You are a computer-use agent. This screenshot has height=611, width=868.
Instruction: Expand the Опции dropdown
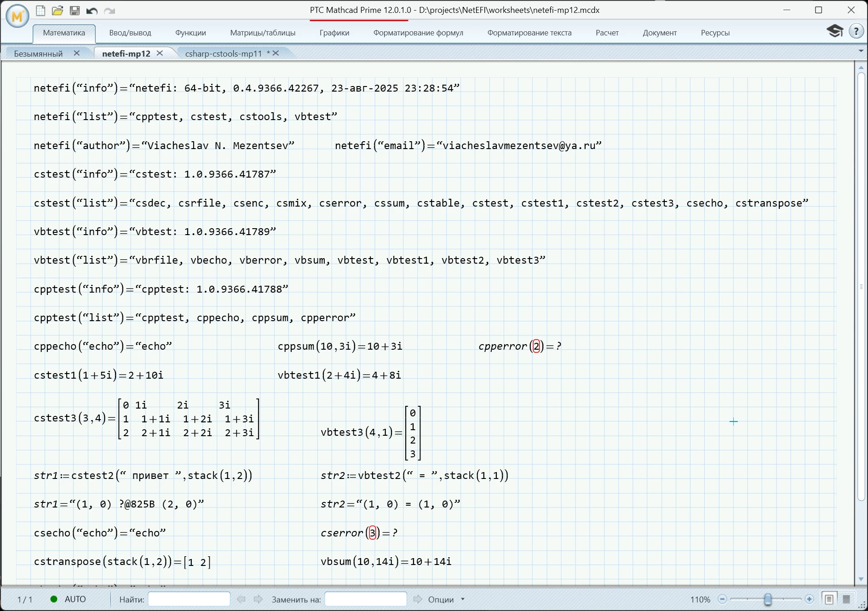coord(446,599)
